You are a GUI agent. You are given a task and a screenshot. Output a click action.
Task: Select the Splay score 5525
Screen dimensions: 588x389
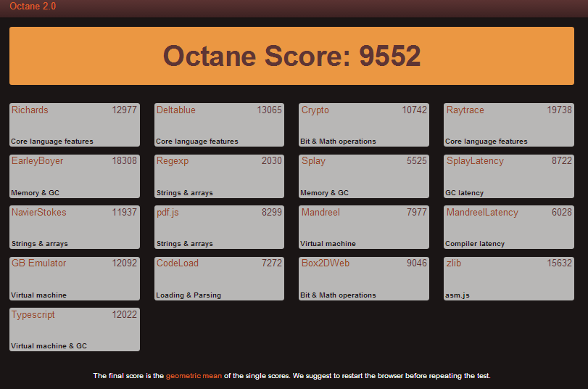coord(417,160)
